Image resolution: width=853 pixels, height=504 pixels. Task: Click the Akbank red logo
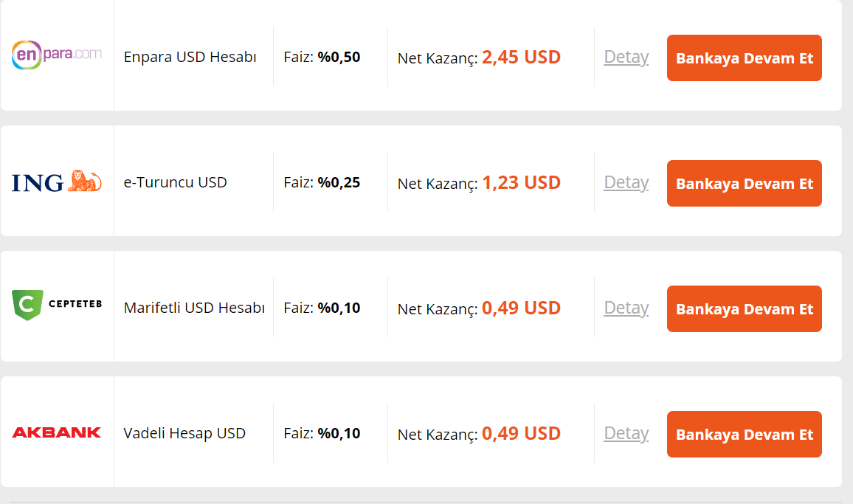pyautogui.click(x=57, y=432)
